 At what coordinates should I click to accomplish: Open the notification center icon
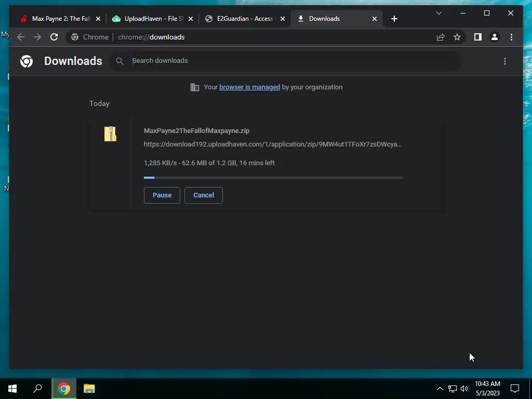pos(515,389)
